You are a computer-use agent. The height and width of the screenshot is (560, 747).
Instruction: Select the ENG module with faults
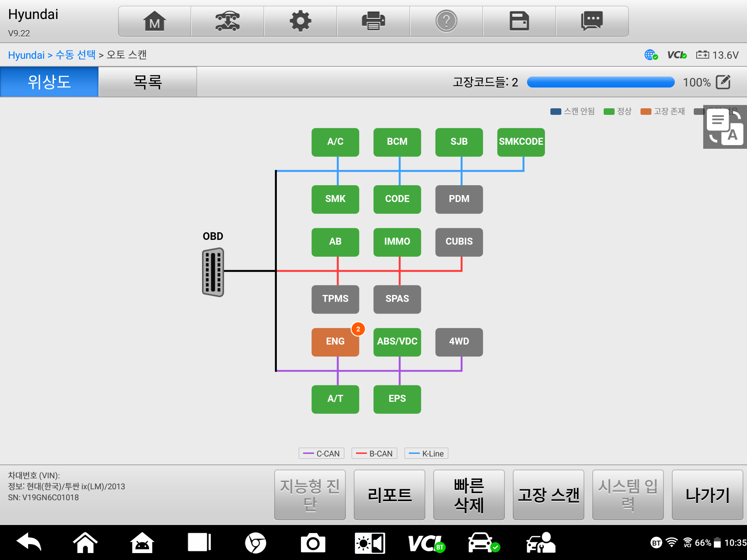coord(335,342)
